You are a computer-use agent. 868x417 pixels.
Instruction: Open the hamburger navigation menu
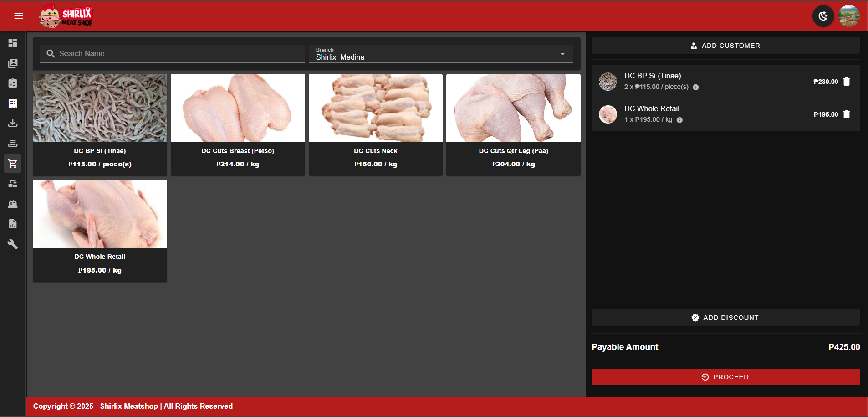(x=19, y=16)
